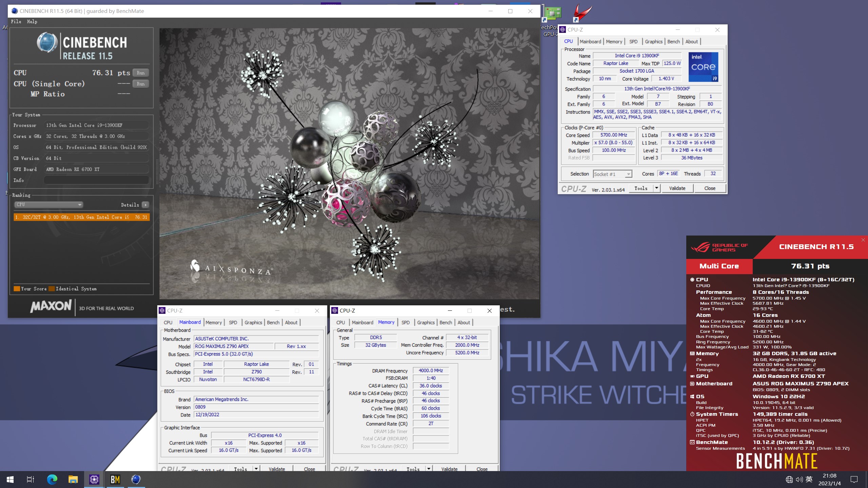Launch Microsoft Edge from the taskbar
Screen dimensions: 868x488
point(52,480)
